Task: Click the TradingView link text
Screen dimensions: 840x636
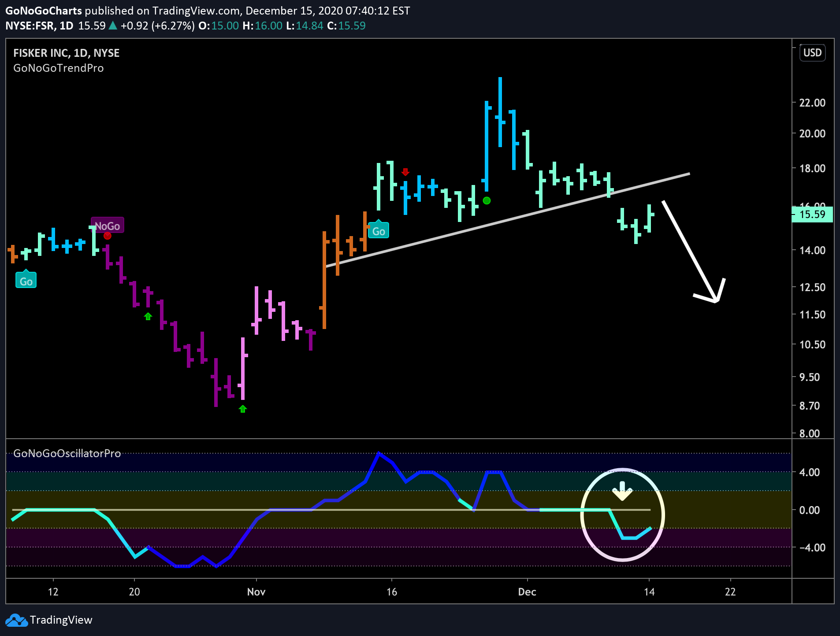Action: tap(61, 620)
